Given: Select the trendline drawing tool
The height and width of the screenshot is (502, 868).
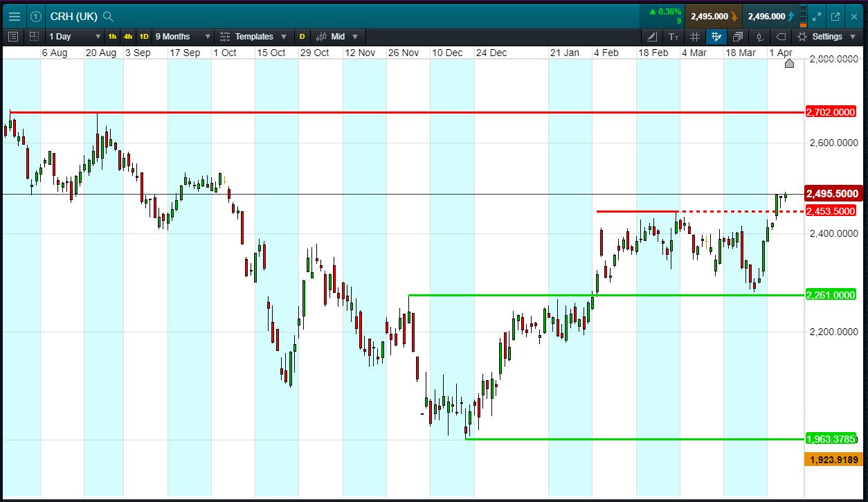Looking at the screenshot, I should click(x=652, y=37).
